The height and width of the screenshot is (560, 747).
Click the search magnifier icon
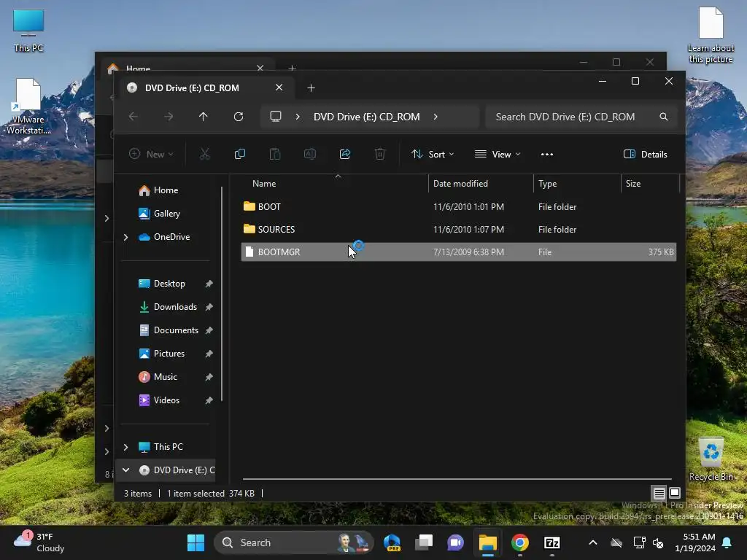[664, 117]
